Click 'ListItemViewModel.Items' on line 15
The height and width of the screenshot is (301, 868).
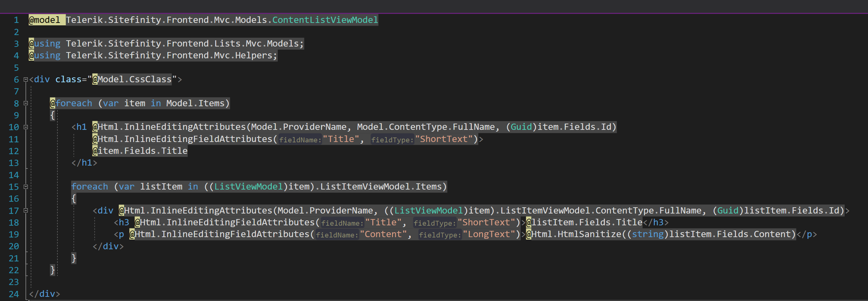pyautogui.click(x=381, y=187)
